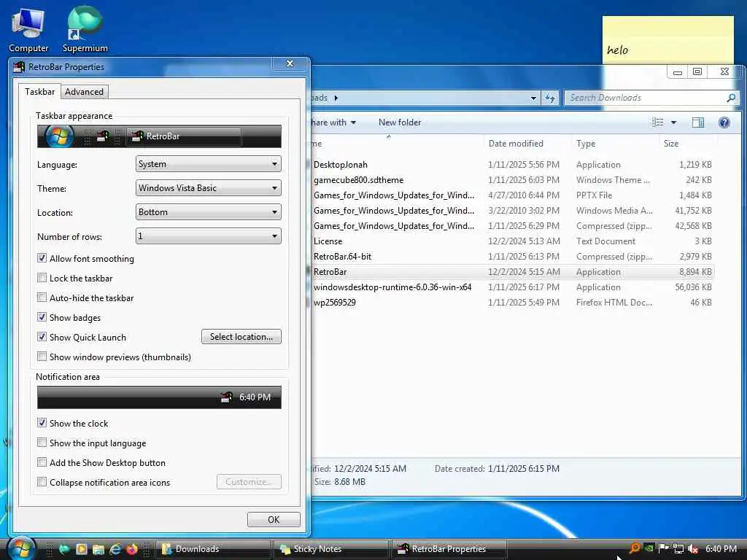Launch Supermium from the Quick Launch bar

click(64, 549)
